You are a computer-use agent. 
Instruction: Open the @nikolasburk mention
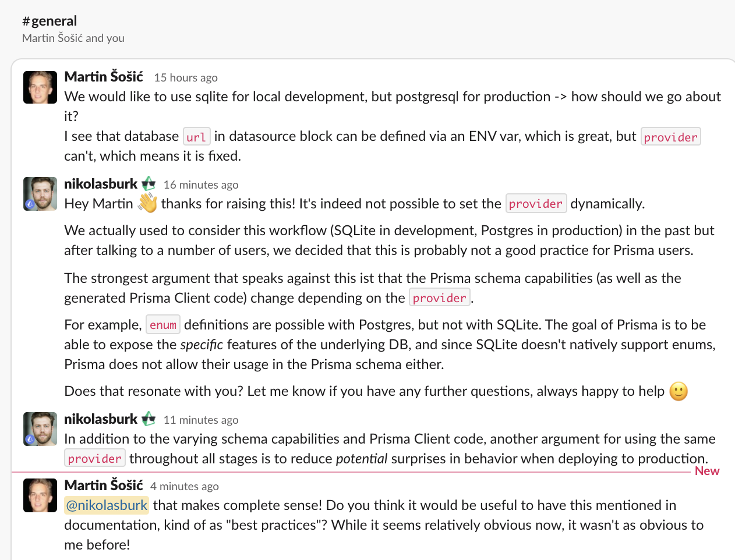point(106,505)
